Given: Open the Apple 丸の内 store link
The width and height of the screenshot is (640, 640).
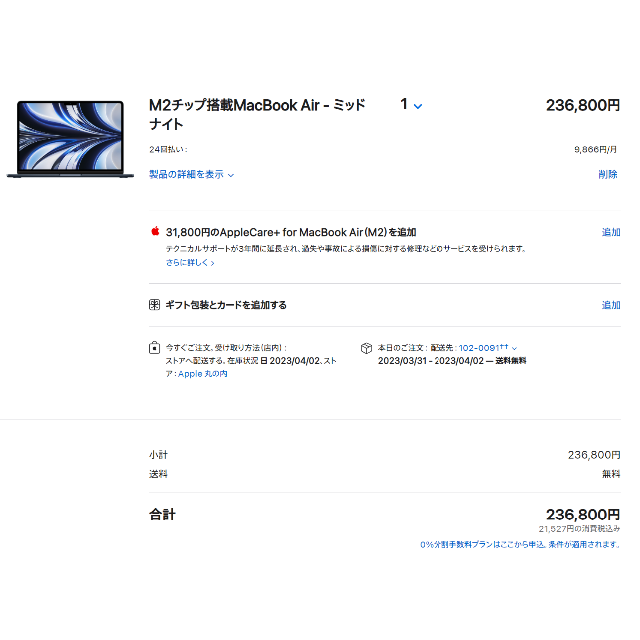Looking at the screenshot, I should 202,373.
